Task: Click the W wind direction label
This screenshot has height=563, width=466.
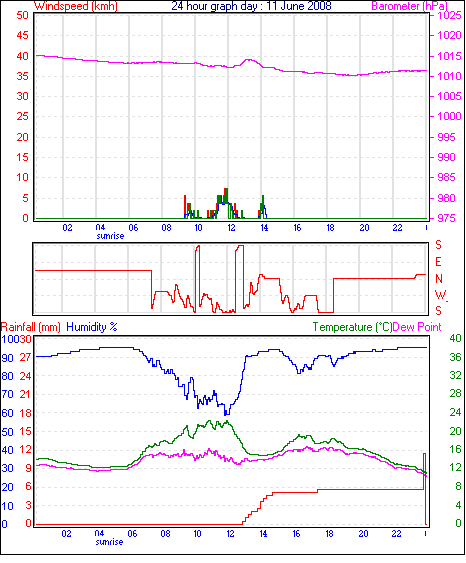Action: point(439,295)
